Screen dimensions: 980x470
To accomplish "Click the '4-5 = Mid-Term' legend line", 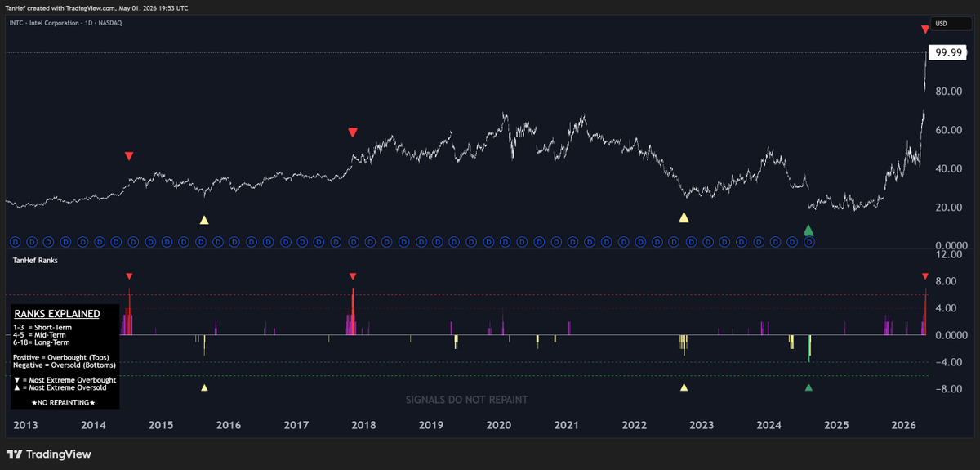I will 40,335.
